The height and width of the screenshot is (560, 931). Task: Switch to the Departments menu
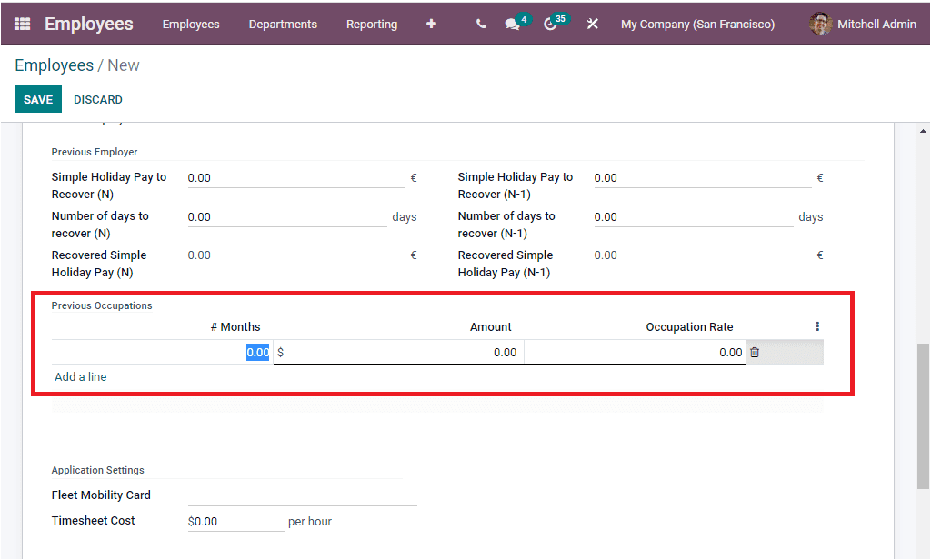(283, 25)
